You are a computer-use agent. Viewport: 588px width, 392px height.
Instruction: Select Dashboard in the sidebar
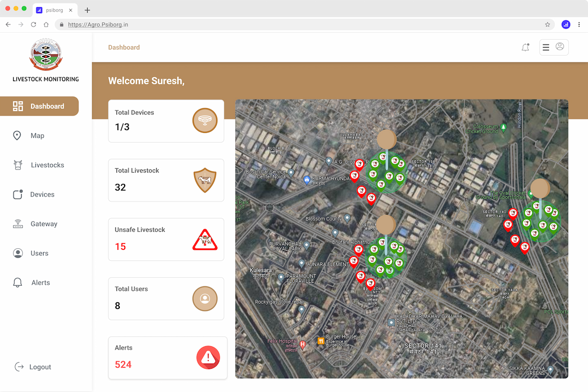pyautogui.click(x=39, y=106)
